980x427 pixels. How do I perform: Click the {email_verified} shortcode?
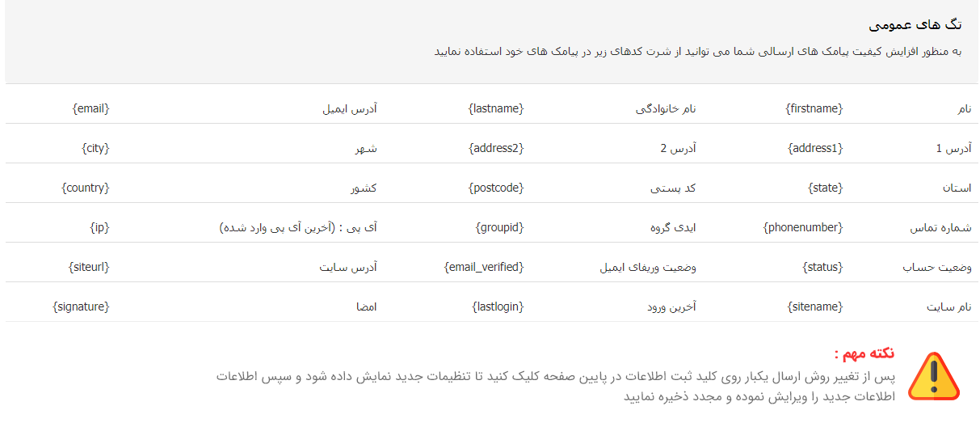[x=484, y=267]
